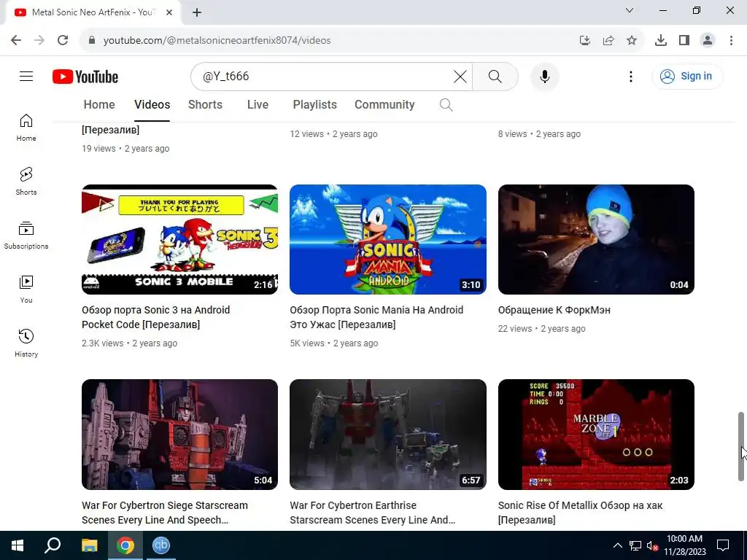Click '19 views • 2 years ago' text
Image resolution: width=747 pixels, height=560 pixels.
tap(125, 149)
